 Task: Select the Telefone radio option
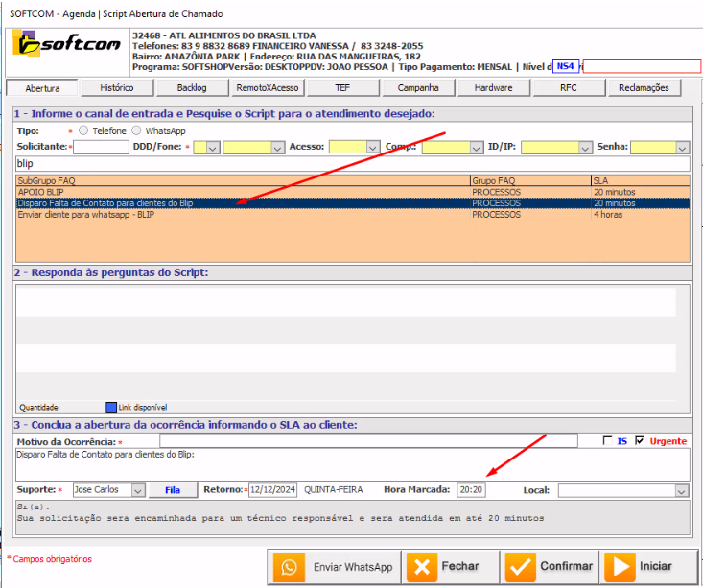coord(83,130)
